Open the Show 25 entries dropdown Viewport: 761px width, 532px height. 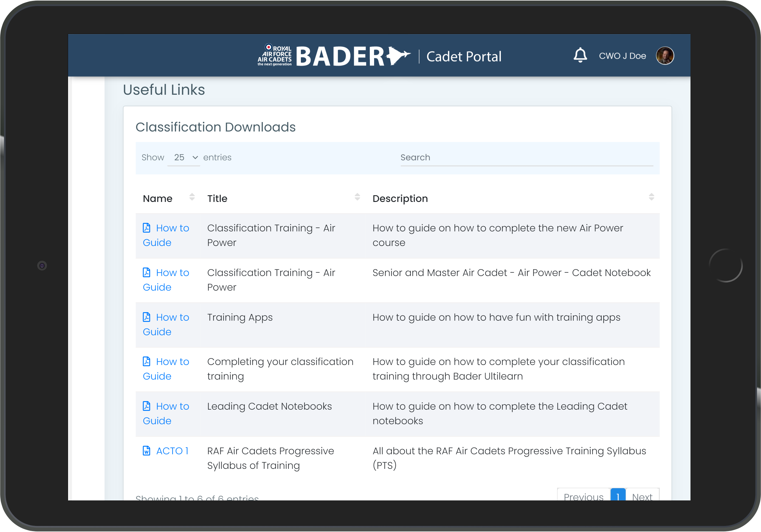pyautogui.click(x=184, y=157)
